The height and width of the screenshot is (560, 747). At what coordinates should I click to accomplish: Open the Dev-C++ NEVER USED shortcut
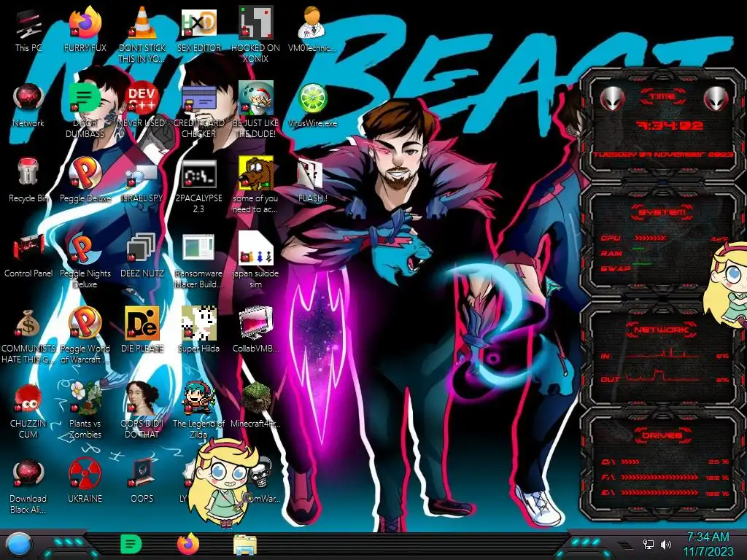(142, 105)
